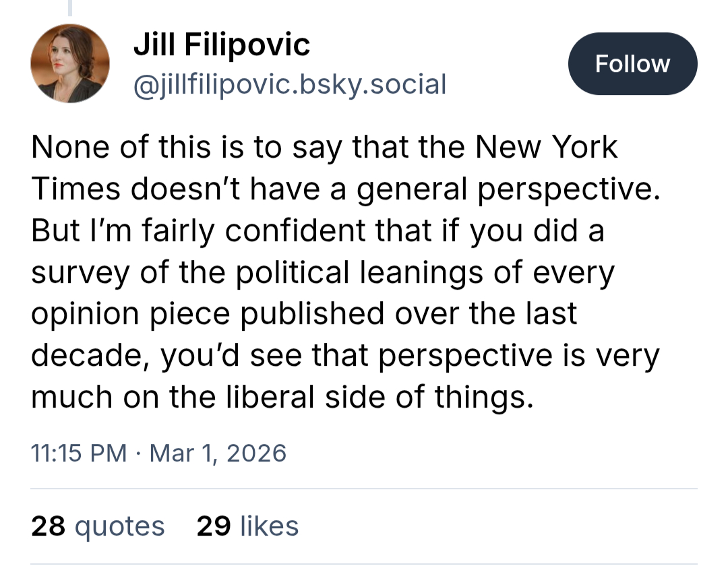Screen dimensions: 728x568
Task: View the 29 likes list
Action: (247, 526)
